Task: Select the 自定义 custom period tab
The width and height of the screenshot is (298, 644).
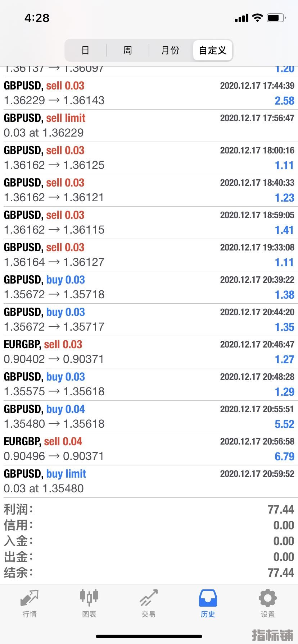Action: tap(213, 50)
